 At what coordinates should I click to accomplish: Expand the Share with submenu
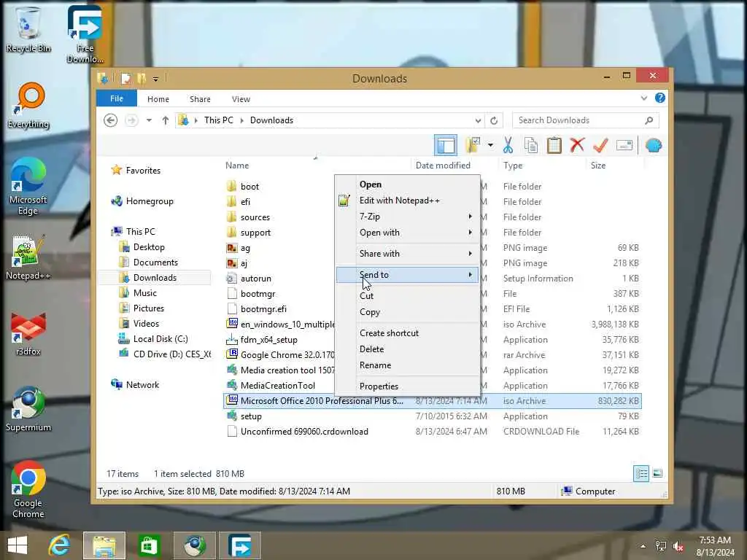[x=407, y=254]
